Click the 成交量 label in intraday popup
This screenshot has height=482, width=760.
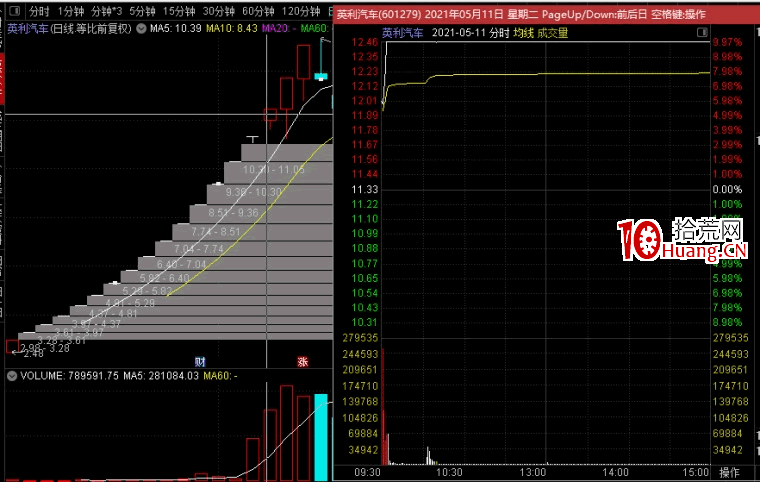(553, 33)
